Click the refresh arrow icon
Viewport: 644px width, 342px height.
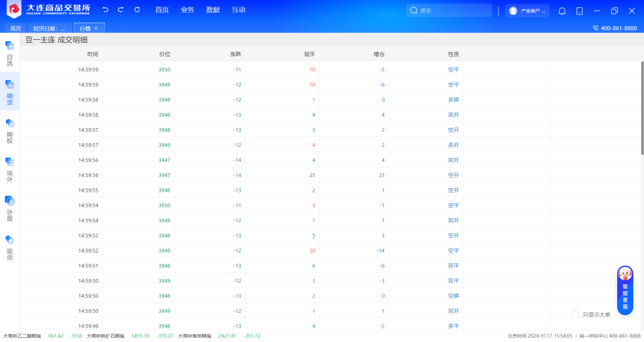click(137, 10)
